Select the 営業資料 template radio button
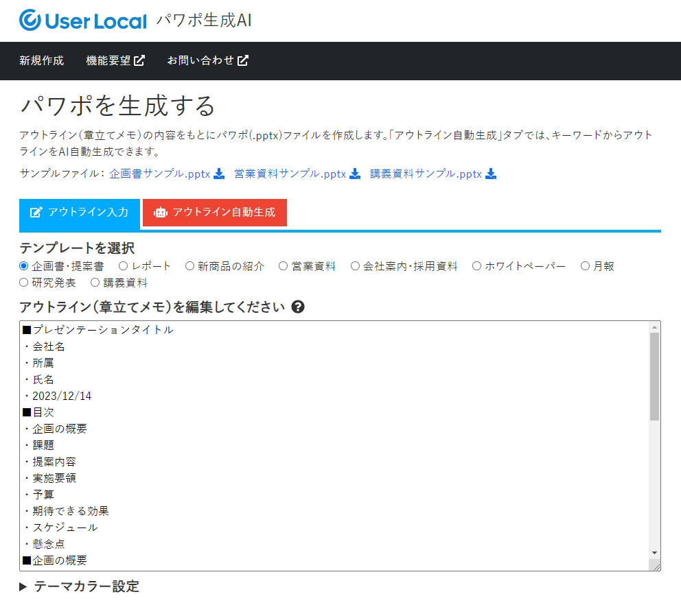 tap(282, 266)
